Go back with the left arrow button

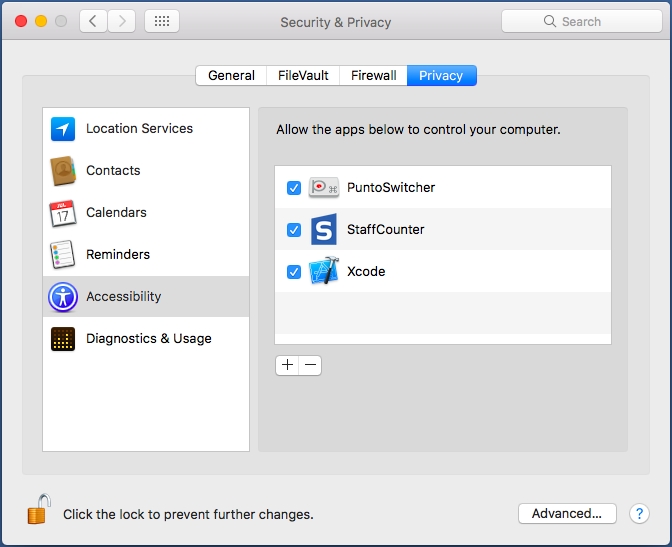[93, 21]
